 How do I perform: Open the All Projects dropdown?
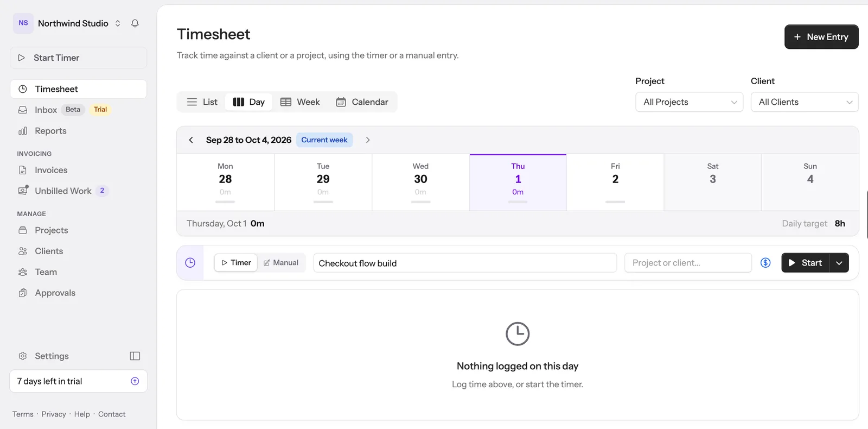(x=690, y=102)
